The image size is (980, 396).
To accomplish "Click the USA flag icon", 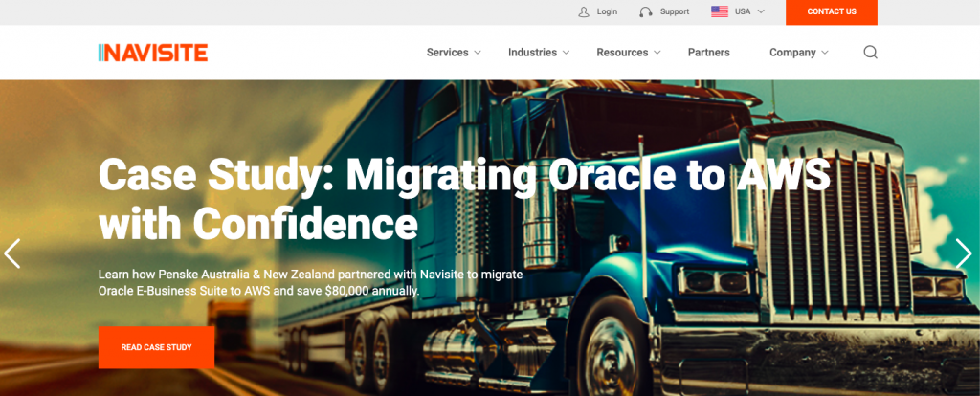I will tap(720, 11).
